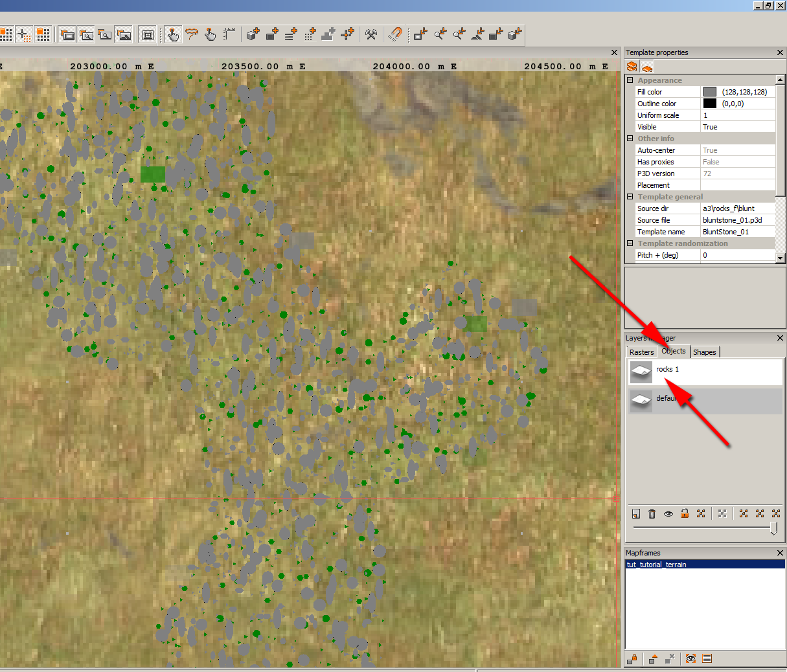Screen dimensions: 787x672
Task: Click the Fill color gray swatch
Action: coord(710,92)
